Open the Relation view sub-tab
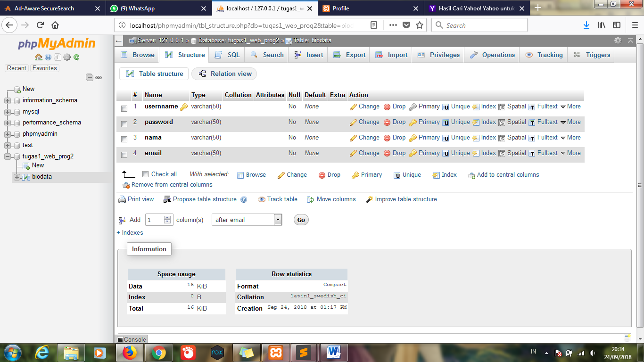 pyautogui.click(x=225, y=74)
